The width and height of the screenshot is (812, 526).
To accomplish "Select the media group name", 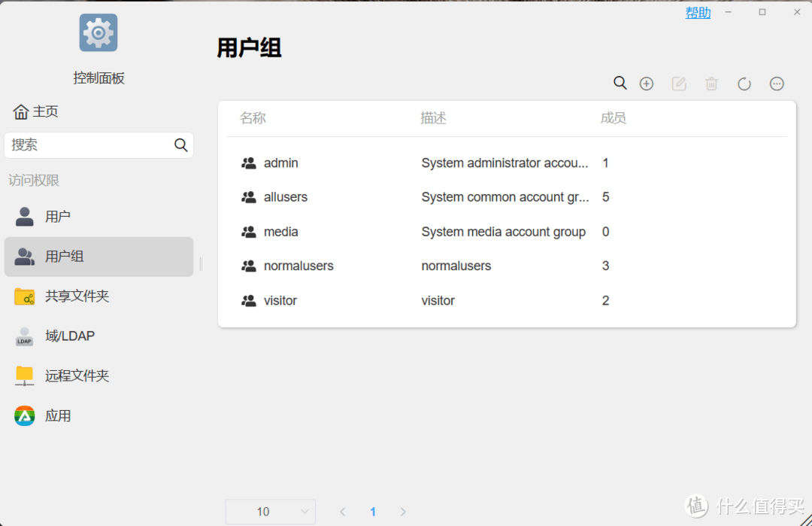I will coord(280,232).
